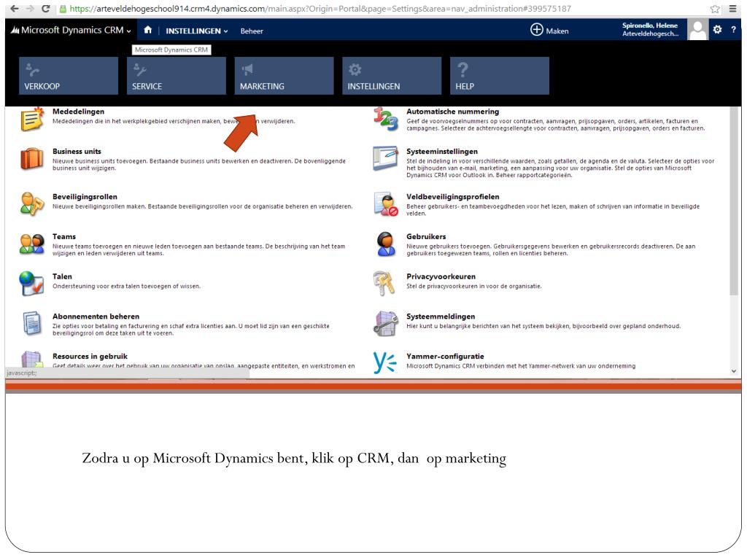Click the user name Spironello, Helene
The height and width of the screenshot is (560, 747).
click(x=649, y=26)
